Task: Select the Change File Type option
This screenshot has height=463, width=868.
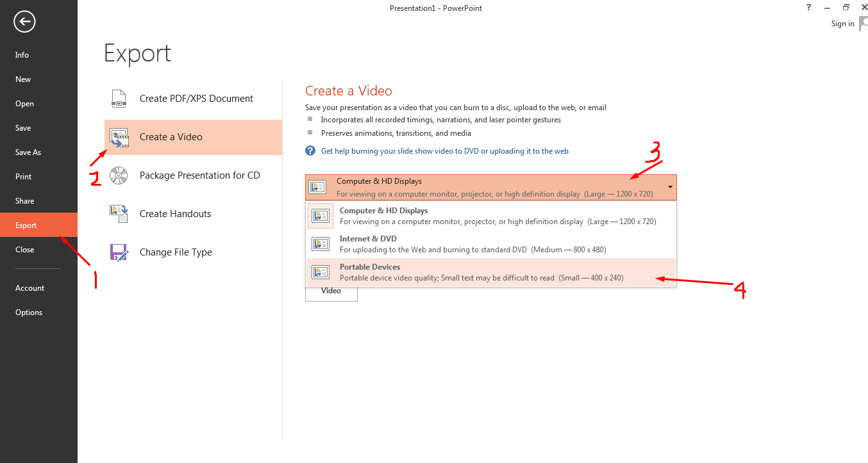Action: pos(193,252)
